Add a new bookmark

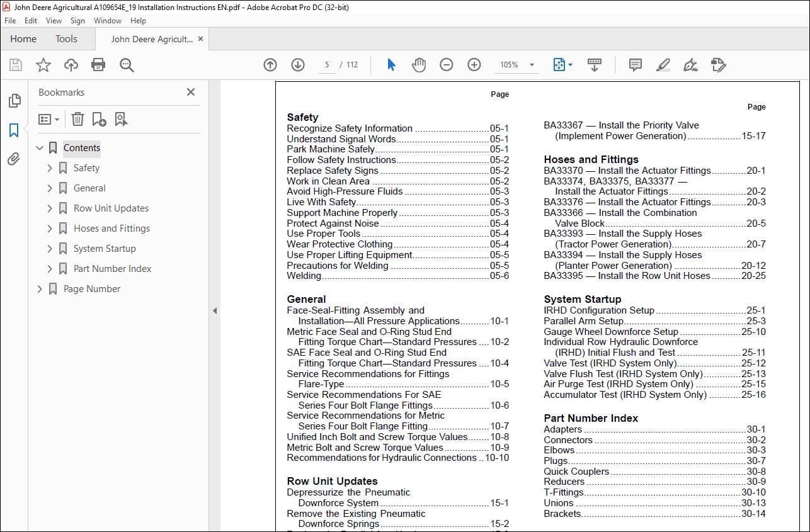pyautogui.click(x=99, y=119)
